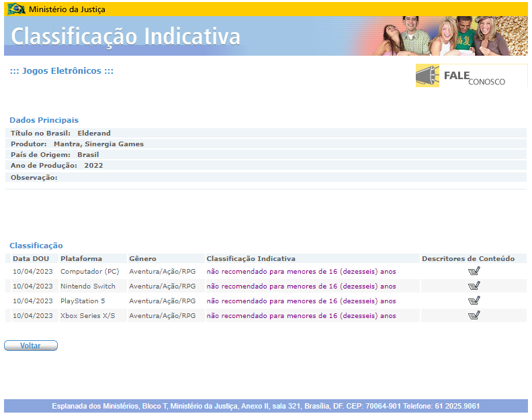Open content descriptors for PlayStation 5 row
Viewport: 532px width, 420px height.
point(474,301)
